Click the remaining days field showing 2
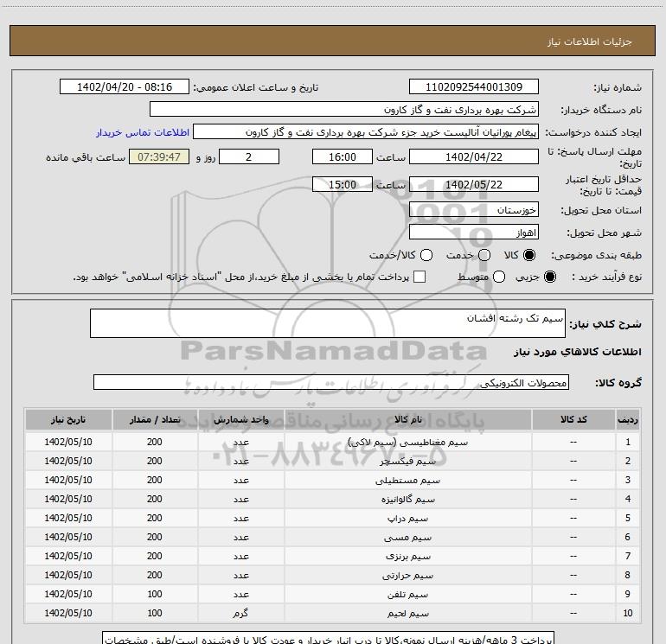 (249, 156)
